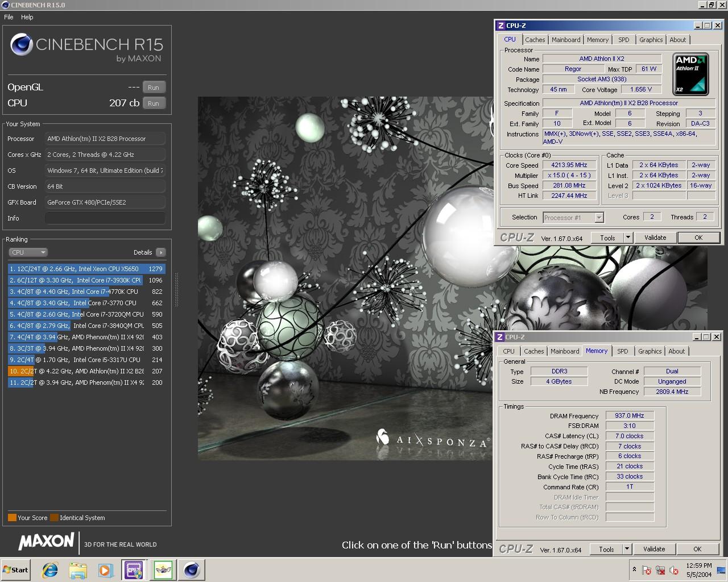Switch to SPD tab in top CPU-Z window
728x582 pixels.
624,40
